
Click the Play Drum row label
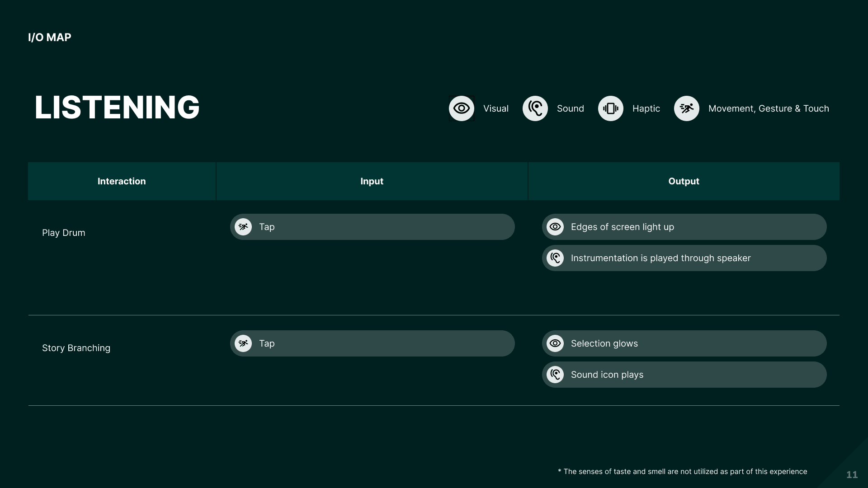pyautogui.click(x=64, y=233)
